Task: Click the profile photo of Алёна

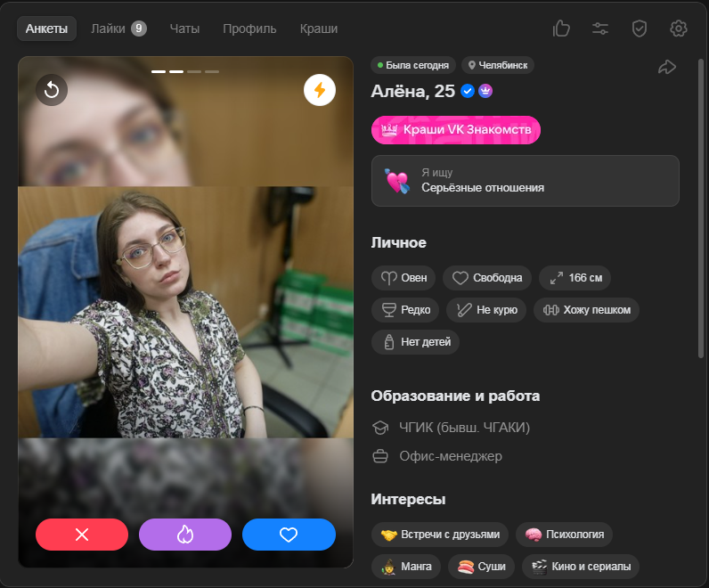Action: click(185, 312)
